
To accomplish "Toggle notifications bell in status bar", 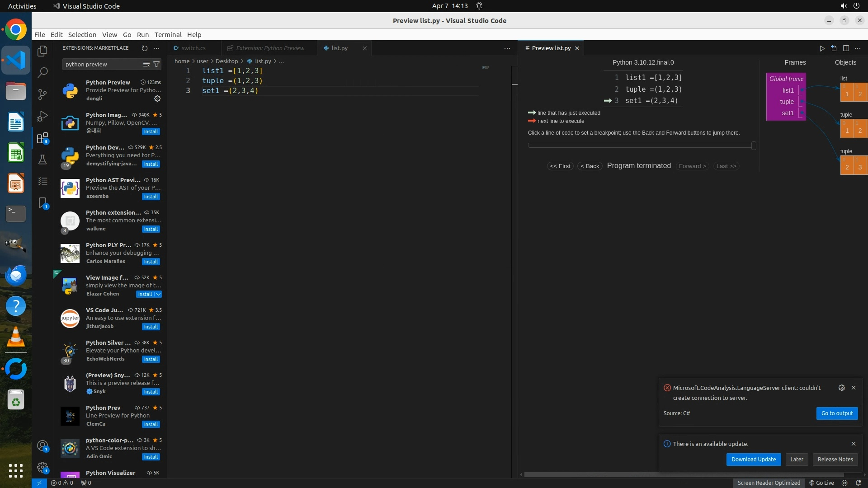I will [858, 483].
